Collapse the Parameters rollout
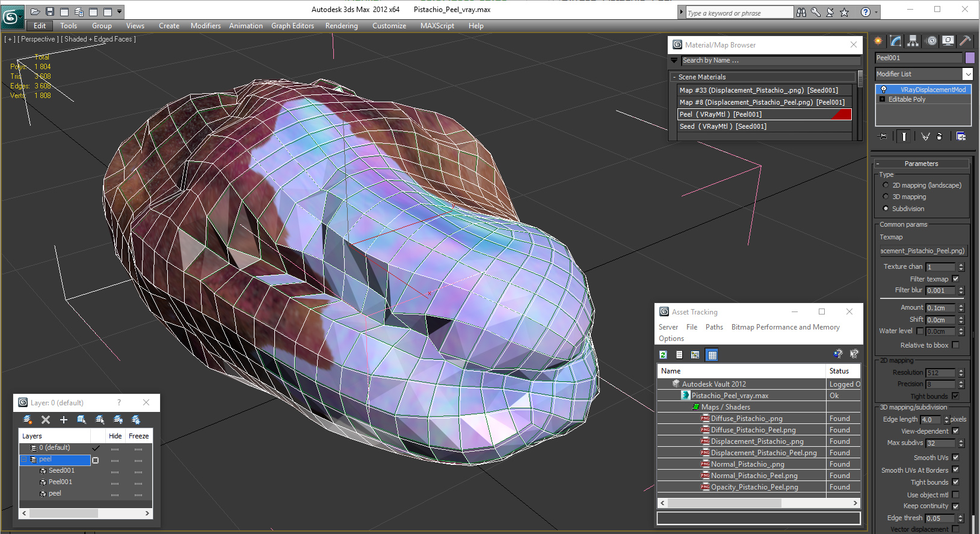The width and height of the screenshot is (980, 534). tap(878, 164)
